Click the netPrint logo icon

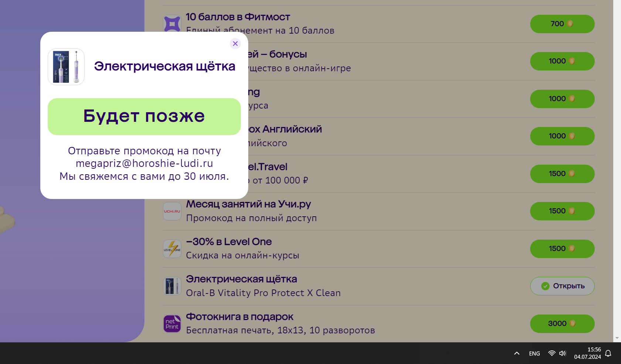coord(172,324)
